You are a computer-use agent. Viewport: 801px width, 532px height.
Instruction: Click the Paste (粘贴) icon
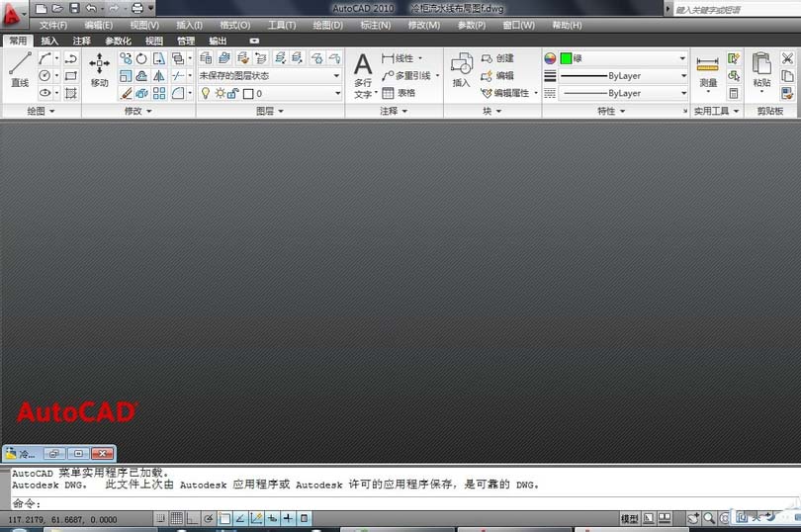point(761,69)
